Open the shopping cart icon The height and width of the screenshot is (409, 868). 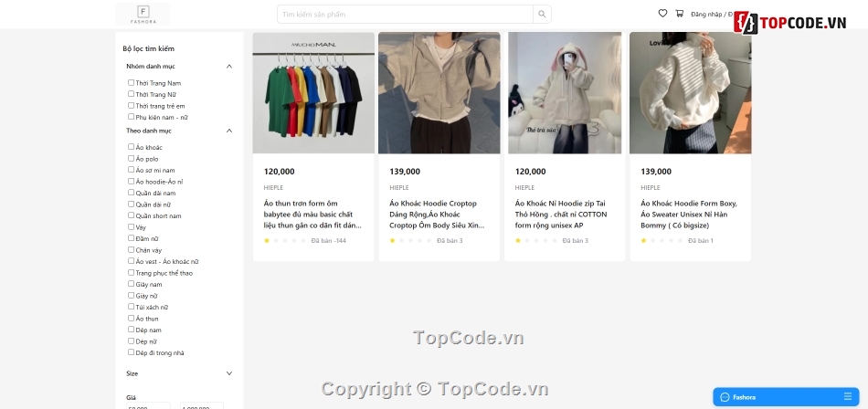(679, 14)
